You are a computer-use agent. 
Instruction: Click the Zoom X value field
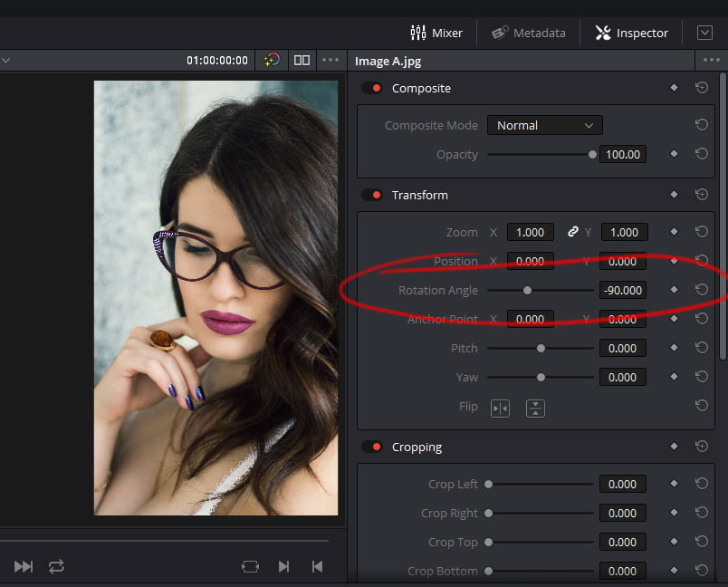pyautogui.click(x=531, y=232)
